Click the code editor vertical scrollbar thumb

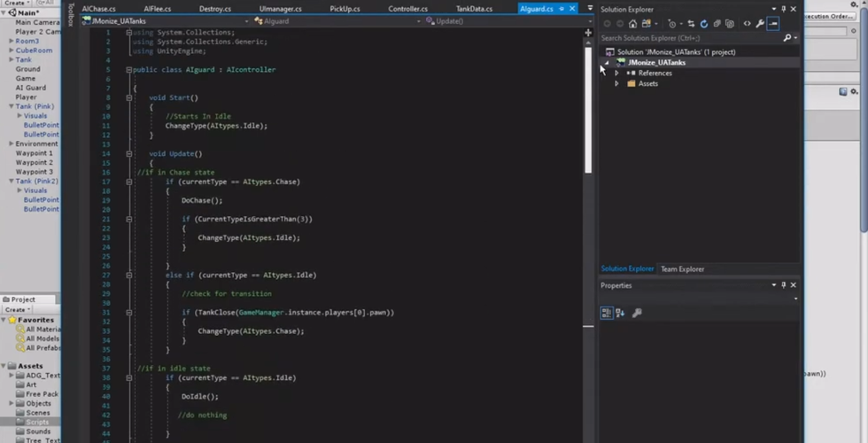[588, 110]
